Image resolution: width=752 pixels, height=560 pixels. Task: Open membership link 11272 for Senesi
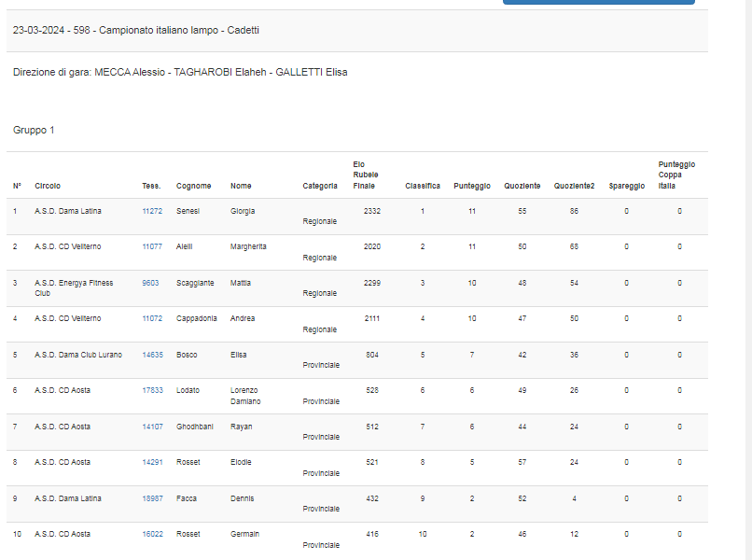152,212
